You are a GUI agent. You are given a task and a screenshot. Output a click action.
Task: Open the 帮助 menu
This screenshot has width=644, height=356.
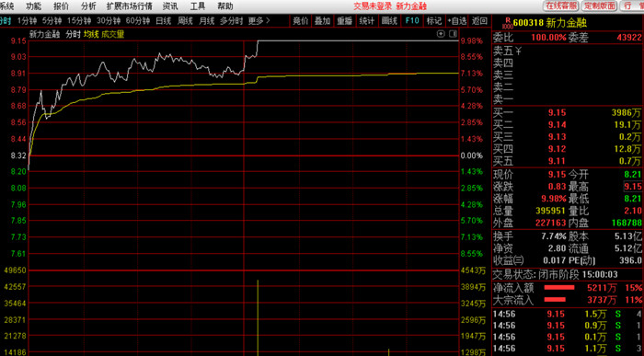click(x=225, y=6)
